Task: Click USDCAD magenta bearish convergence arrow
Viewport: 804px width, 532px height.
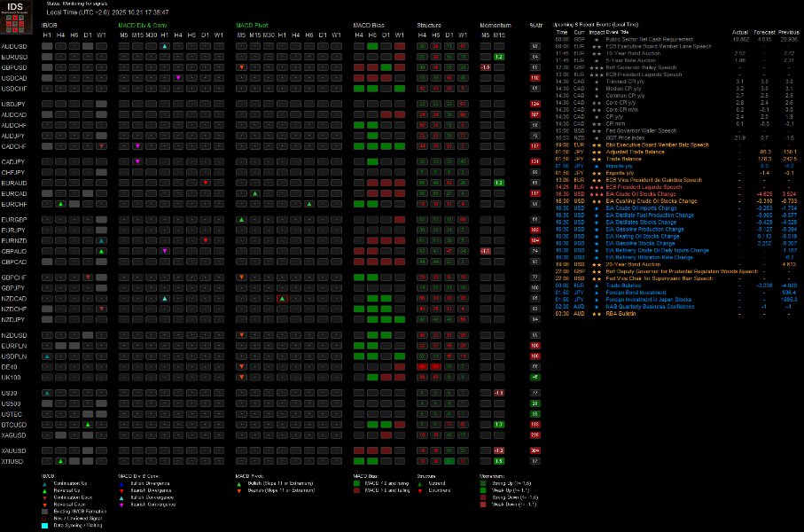Action: (178, 78)
